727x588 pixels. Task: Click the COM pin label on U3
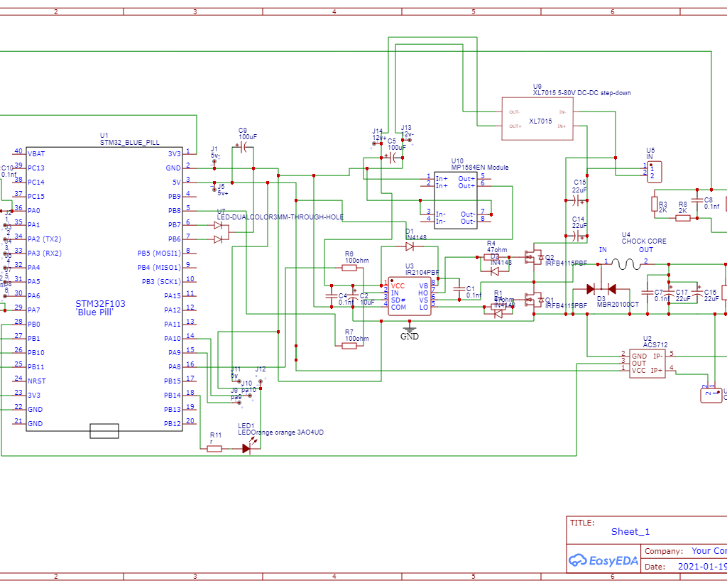click(x=398, y=307)
